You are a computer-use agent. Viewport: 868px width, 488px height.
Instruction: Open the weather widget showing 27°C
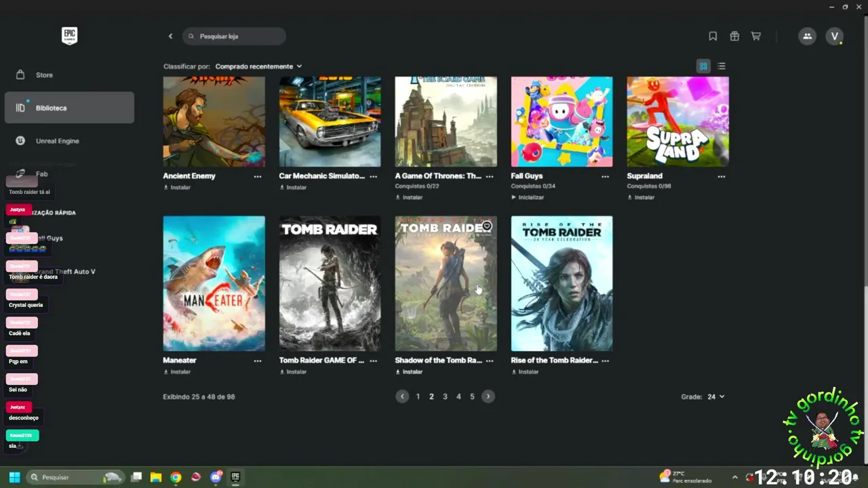[685, 477]
